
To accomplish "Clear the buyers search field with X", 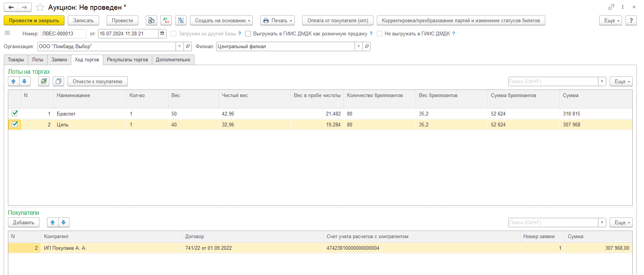I will tap(602, 222).
